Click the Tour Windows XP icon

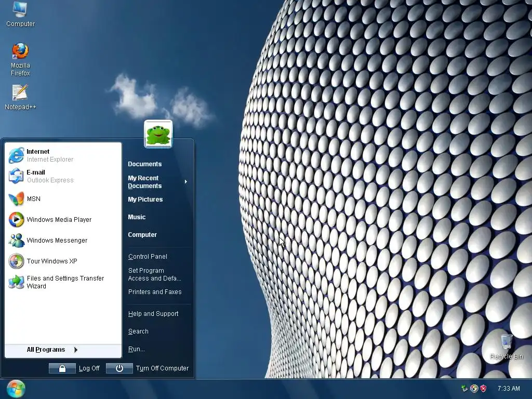pos(16,261)
